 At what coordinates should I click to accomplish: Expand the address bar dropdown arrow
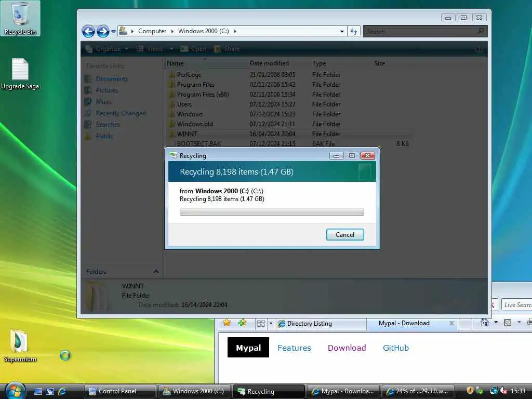[342, 32]
